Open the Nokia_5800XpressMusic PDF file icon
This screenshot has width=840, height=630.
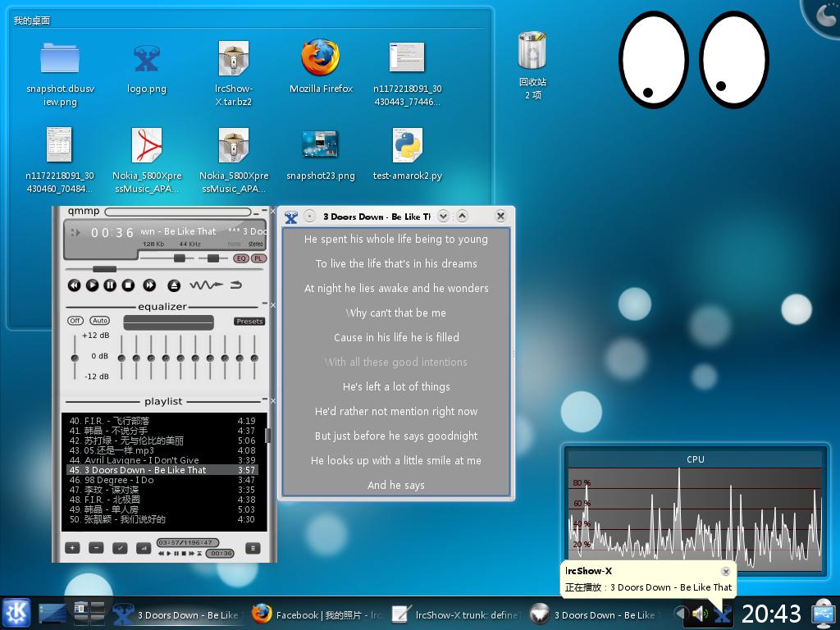(x=147, y=144)
